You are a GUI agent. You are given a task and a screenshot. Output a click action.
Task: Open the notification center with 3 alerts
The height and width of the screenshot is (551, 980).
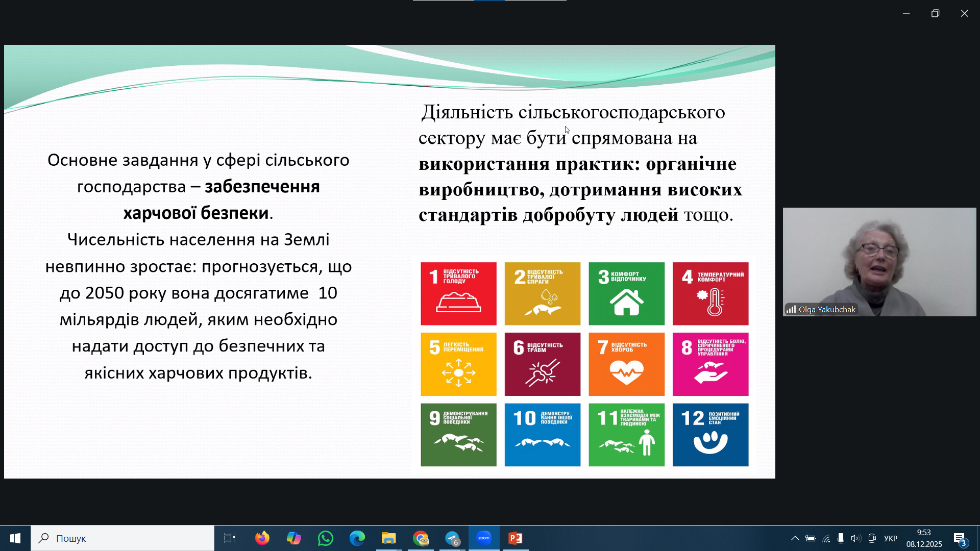click(x=960, y=538)
